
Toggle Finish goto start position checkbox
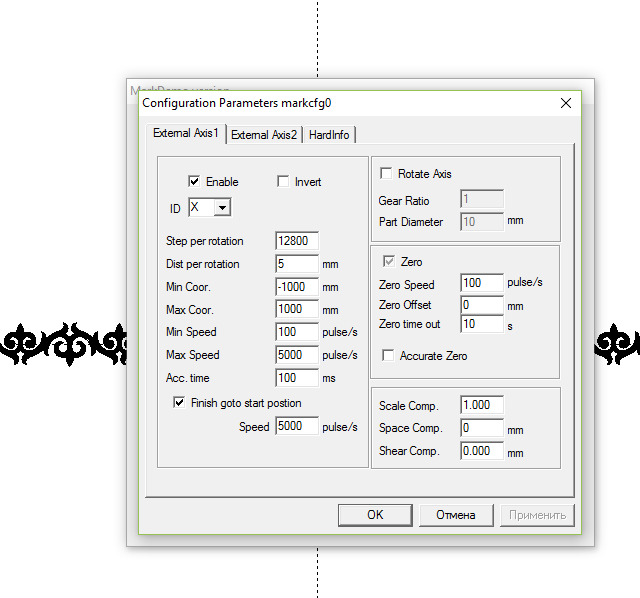[x=180, y=403]
